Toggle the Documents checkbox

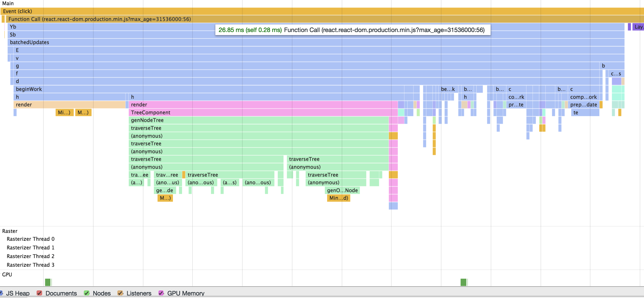39,293
